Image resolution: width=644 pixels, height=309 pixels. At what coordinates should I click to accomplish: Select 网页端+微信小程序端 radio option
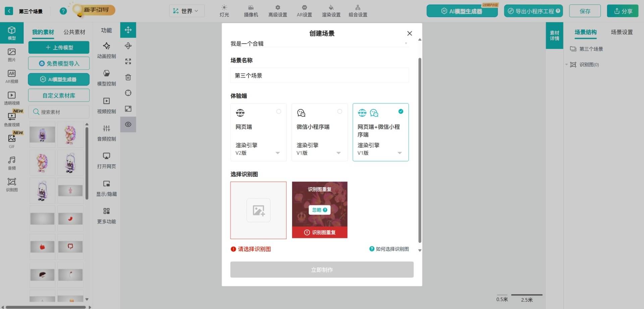coord(401,112)
